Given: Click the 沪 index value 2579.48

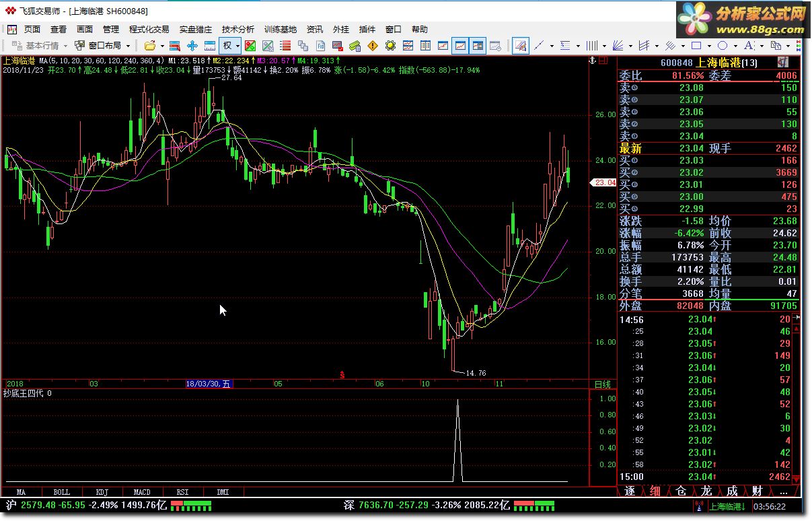Looking at the screenshot, I should coord(39,505).
